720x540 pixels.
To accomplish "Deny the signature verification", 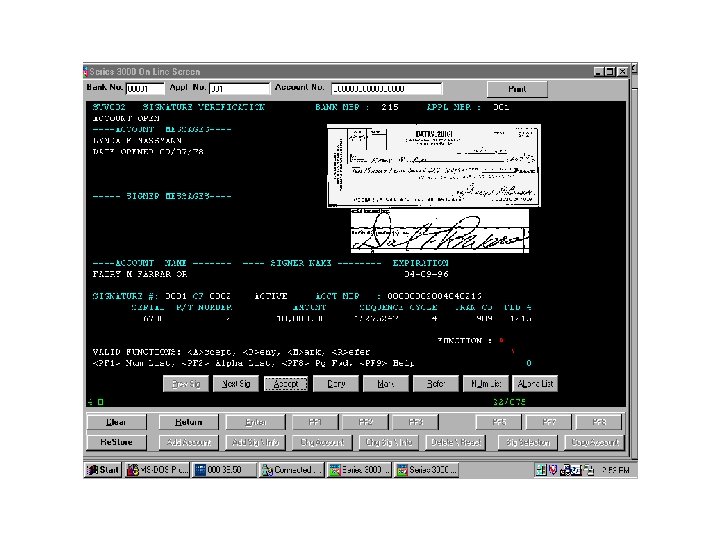I will coord(336,383).
